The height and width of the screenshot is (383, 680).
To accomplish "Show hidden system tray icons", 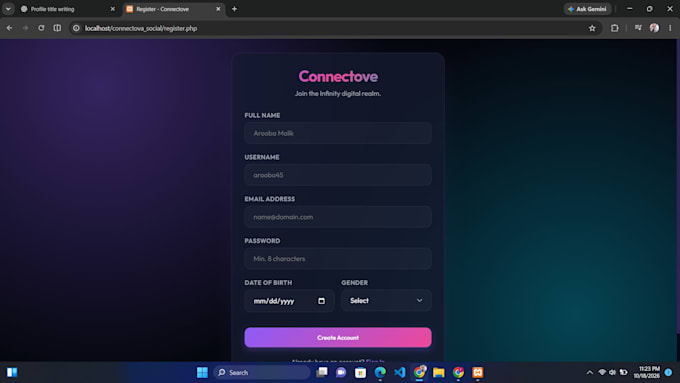I will click(x=589, y=372).
